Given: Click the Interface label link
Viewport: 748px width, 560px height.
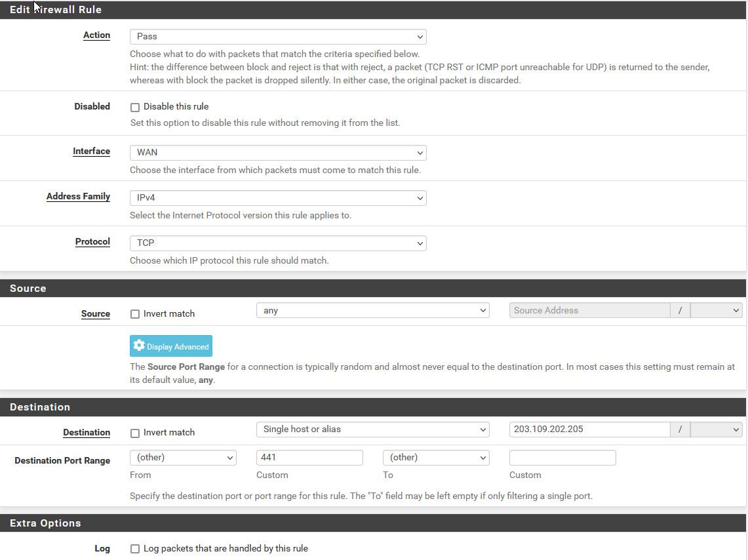Looking at the screenshot, I should coord(91,151).
